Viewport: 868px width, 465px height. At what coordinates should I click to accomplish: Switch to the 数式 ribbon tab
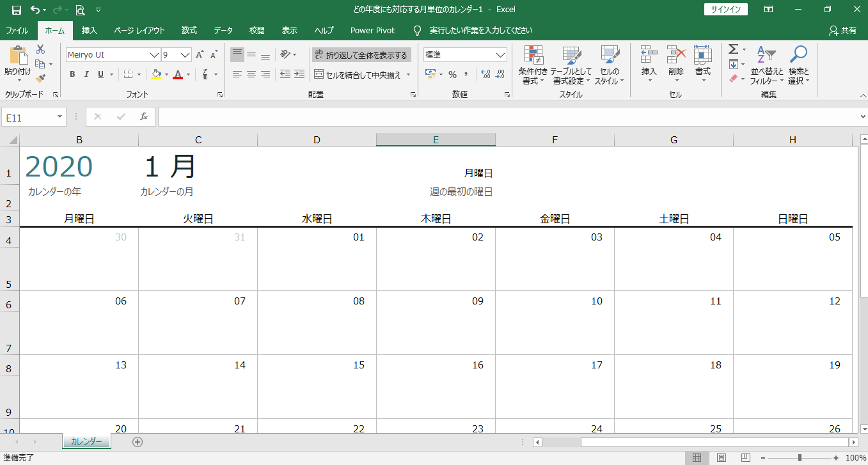[189, 30]
